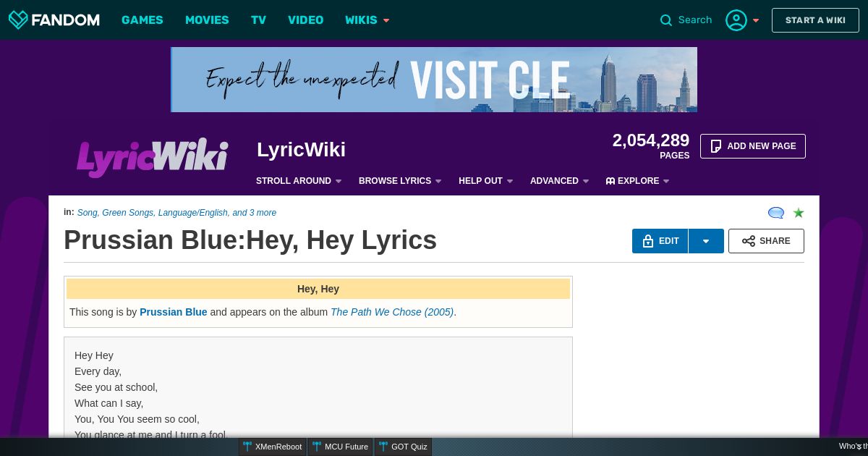Open the Song category link
868x456 pixels.
tap(87, 213)
